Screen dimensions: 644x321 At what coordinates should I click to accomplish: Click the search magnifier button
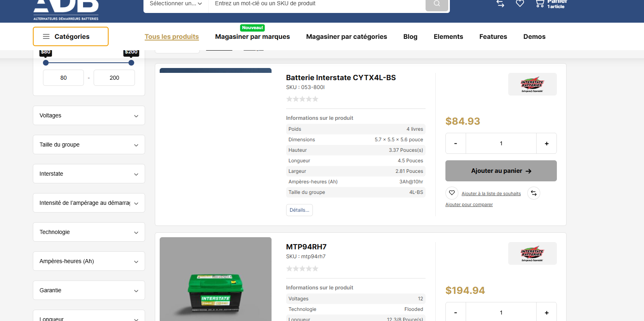click(436, 4)
